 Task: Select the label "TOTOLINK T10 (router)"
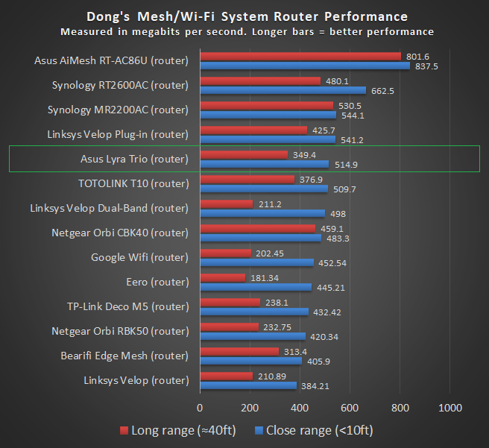point(133,183)
